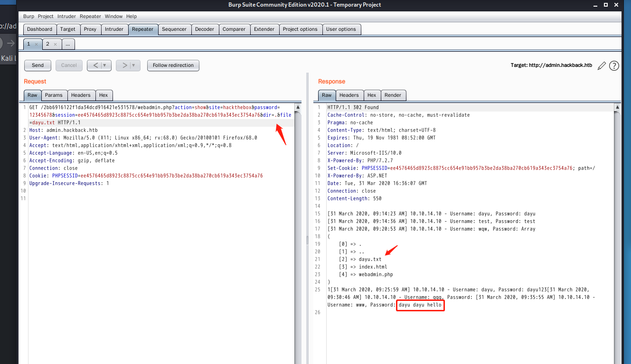Open the Intruder menu

pyautogui.click(x=66, y=16)
